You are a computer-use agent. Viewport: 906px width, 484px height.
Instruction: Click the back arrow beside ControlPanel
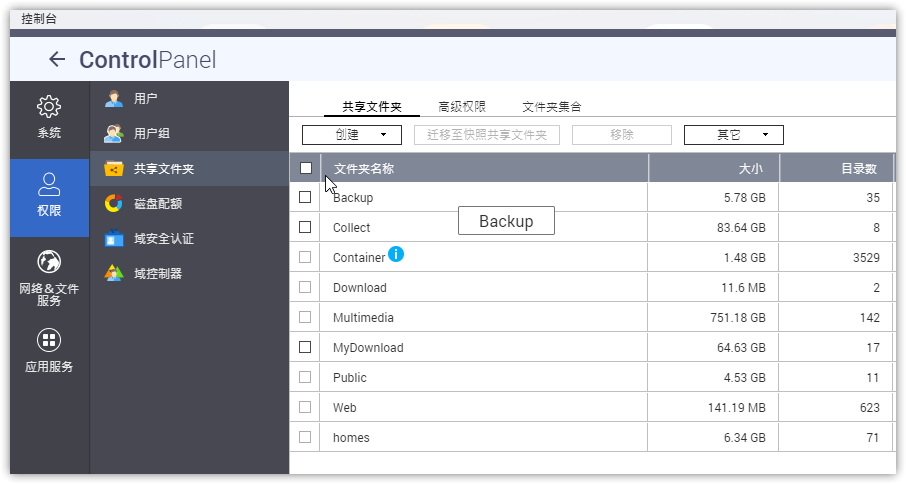coord(57,60)
